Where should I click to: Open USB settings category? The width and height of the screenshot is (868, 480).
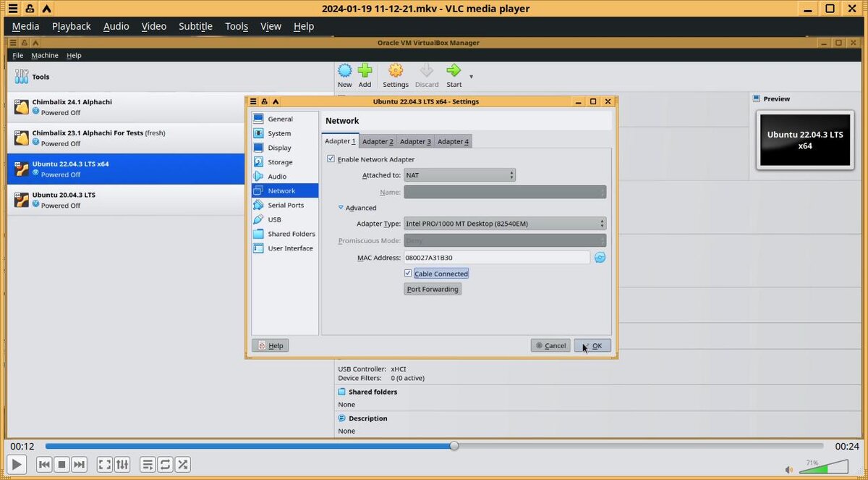(285, 219)
